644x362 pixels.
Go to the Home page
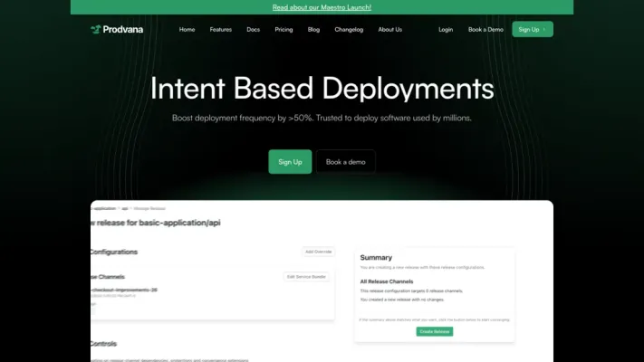[187, 29]
